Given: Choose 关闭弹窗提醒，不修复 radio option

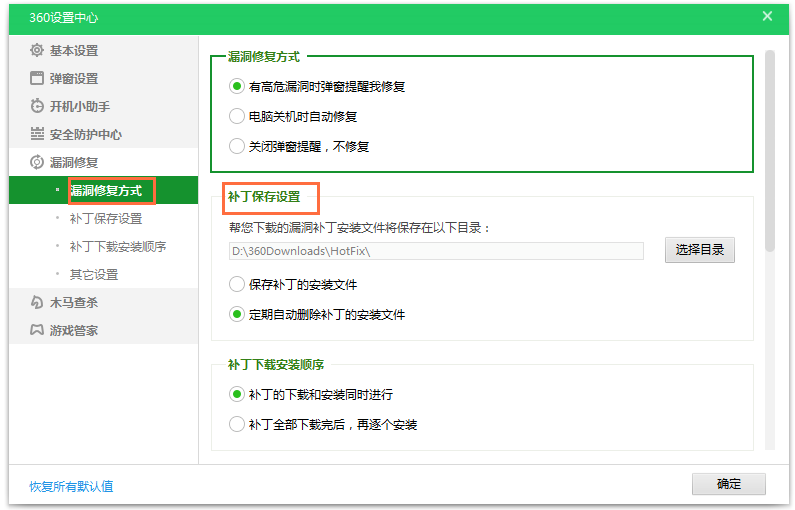Looking at the screenshot, I should (x=237, y=146).
